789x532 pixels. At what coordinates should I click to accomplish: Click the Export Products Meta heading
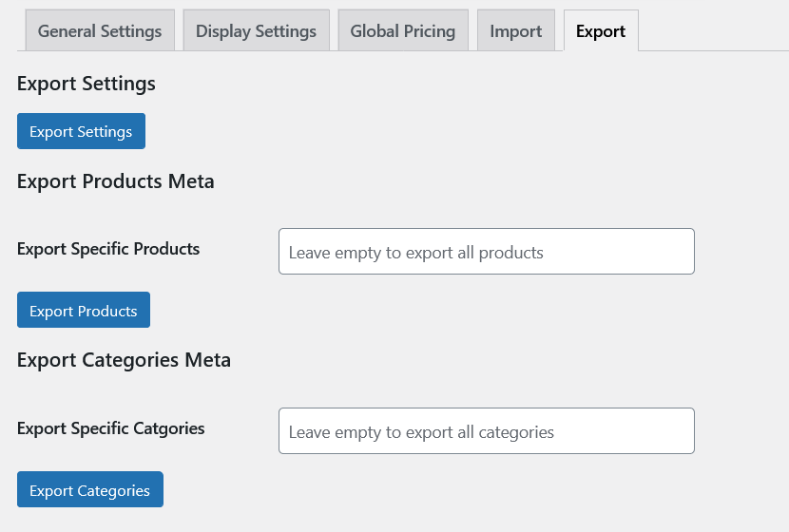(116, 180)
